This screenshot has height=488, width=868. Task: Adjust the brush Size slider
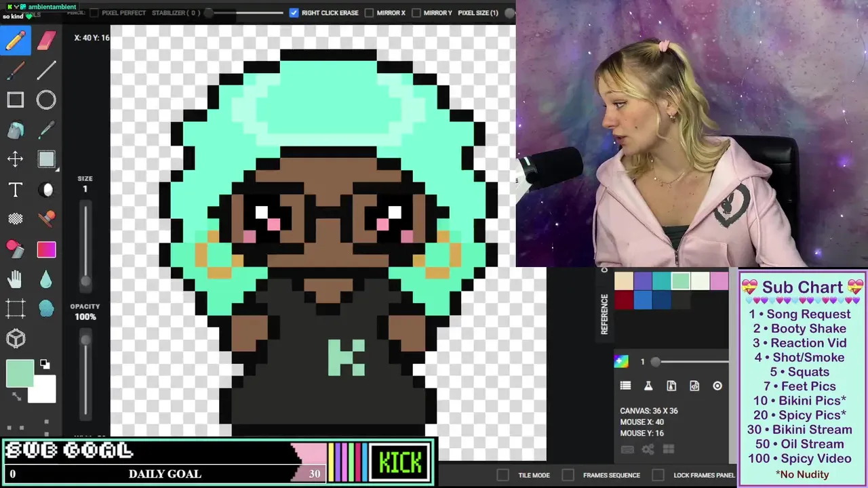point(85,244)
